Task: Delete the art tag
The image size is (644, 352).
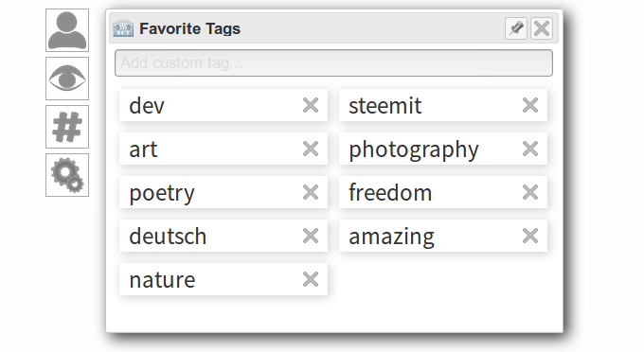Action: tap(311, 149)
